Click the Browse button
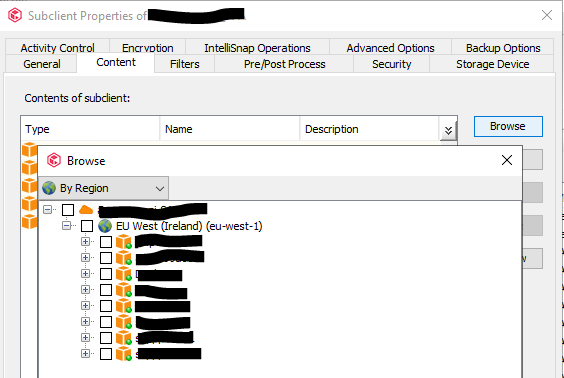The width and height of the screenshot is (564, 378). (x=508, y=126)
